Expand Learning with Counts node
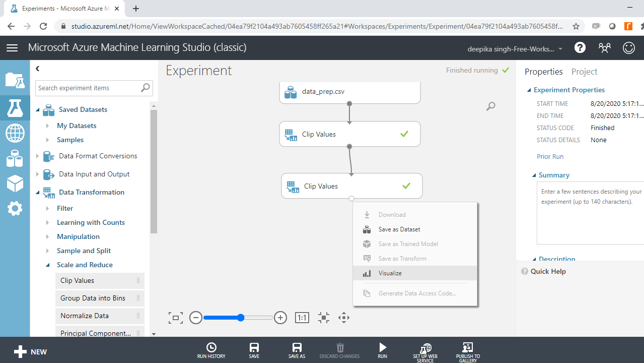The width and height of the screenshot is (644, 363). [47, 222]
